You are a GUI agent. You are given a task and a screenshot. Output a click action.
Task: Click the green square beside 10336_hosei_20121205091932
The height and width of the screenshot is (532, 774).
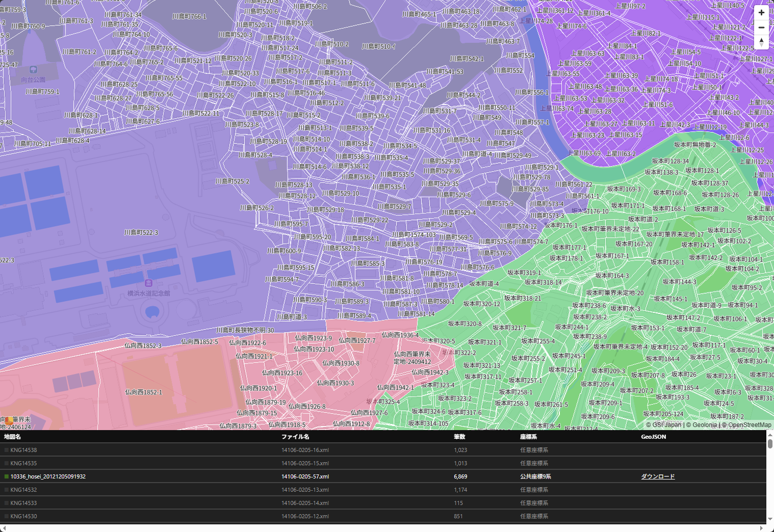pyautogui.click(x=7, y=476)
